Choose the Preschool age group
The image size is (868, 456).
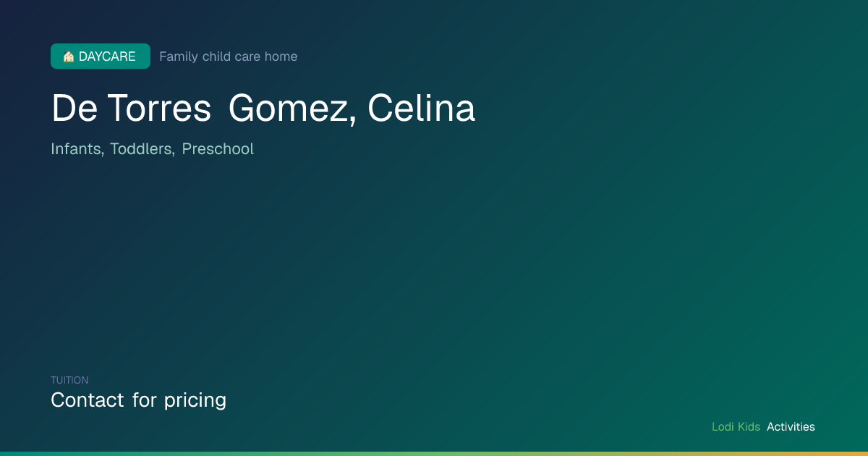[x=218, y=149]
